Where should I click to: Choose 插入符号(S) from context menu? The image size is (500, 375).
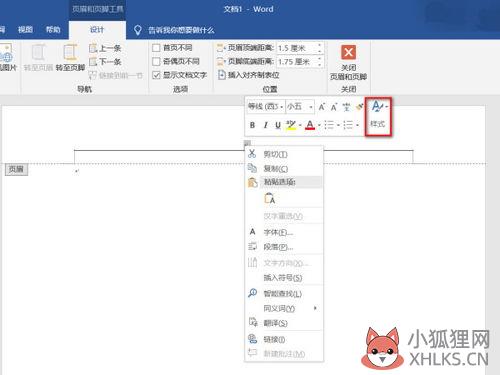pos(283,277)
